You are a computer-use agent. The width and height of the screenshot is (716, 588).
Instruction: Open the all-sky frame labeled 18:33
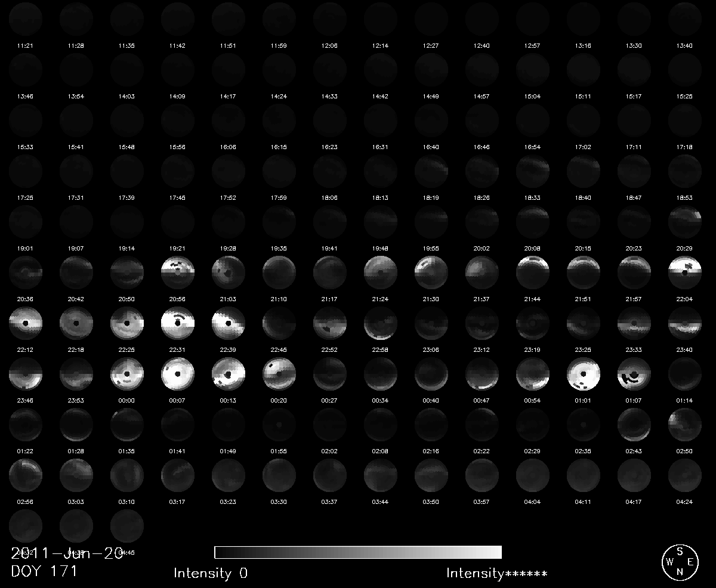pyautogui.click(x=533, y=171)
